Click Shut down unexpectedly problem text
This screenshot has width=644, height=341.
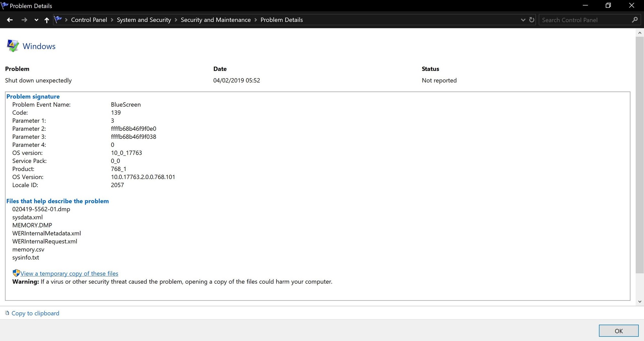pyautogui.click(x=38, y=81)
